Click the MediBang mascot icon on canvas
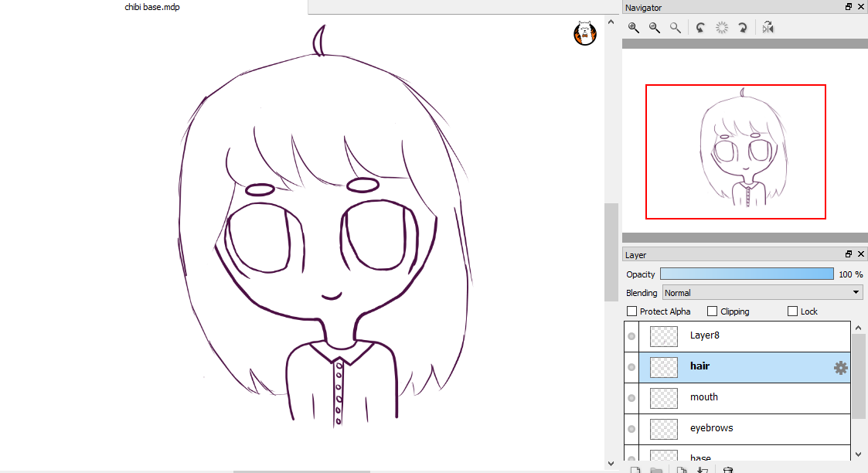This screenshot has height=473, width=868. coord(585,33)
